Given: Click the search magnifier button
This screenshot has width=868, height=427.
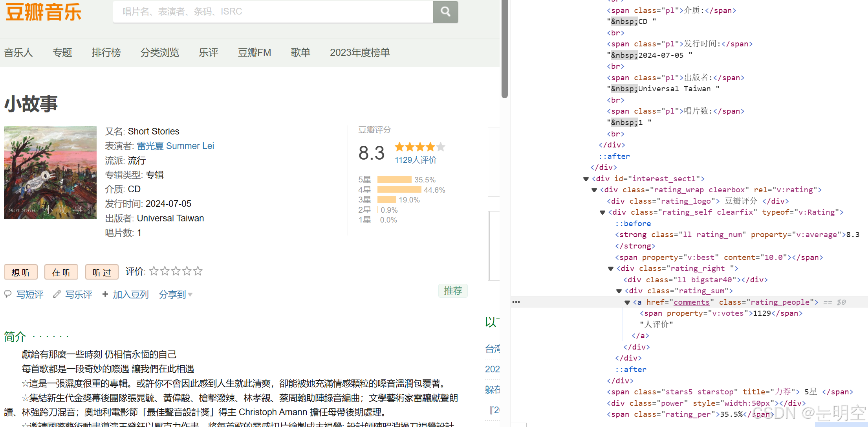Looking at the screenshot, I should (x=445, y=12).
